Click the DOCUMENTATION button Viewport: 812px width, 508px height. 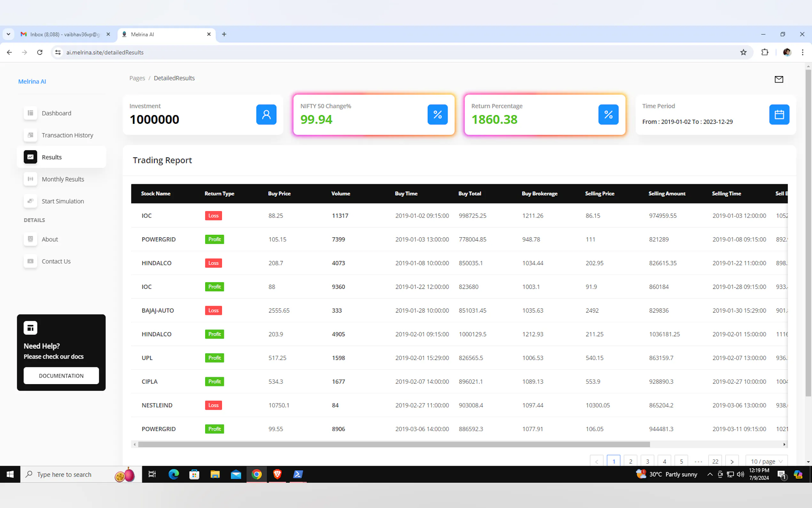pyautogui.click(x=61, y=376)
